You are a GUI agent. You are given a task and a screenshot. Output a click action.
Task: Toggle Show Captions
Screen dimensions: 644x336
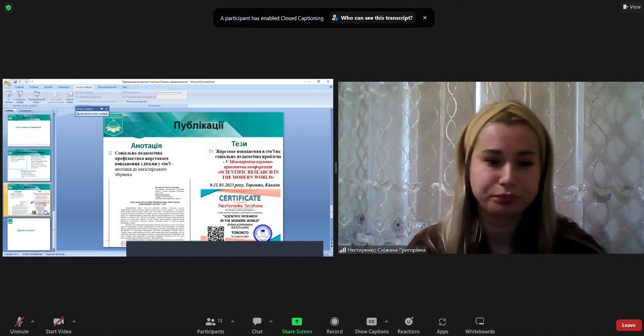(372, 322)
